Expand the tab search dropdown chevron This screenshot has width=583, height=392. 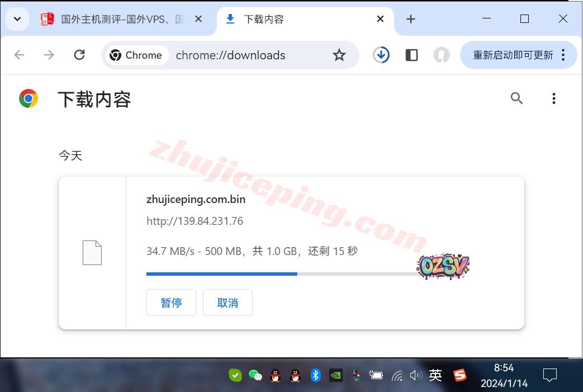(17, 19)
